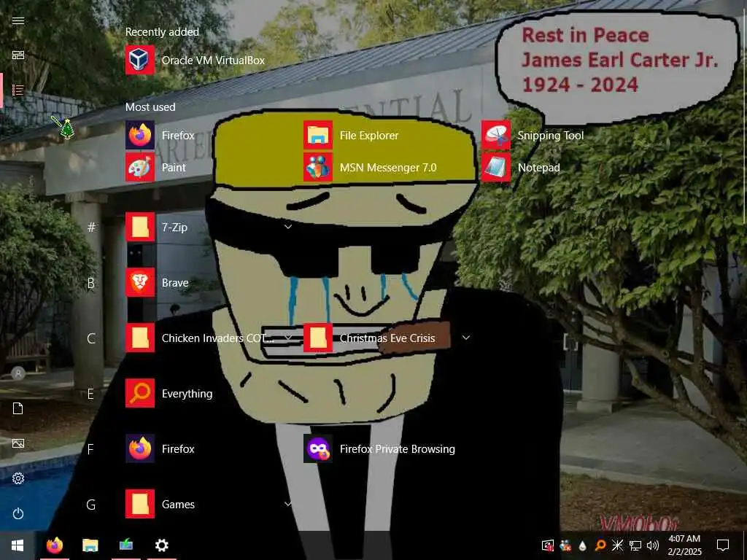
Task: Click the water droplet tray icon
Action: tap(583, 545)
